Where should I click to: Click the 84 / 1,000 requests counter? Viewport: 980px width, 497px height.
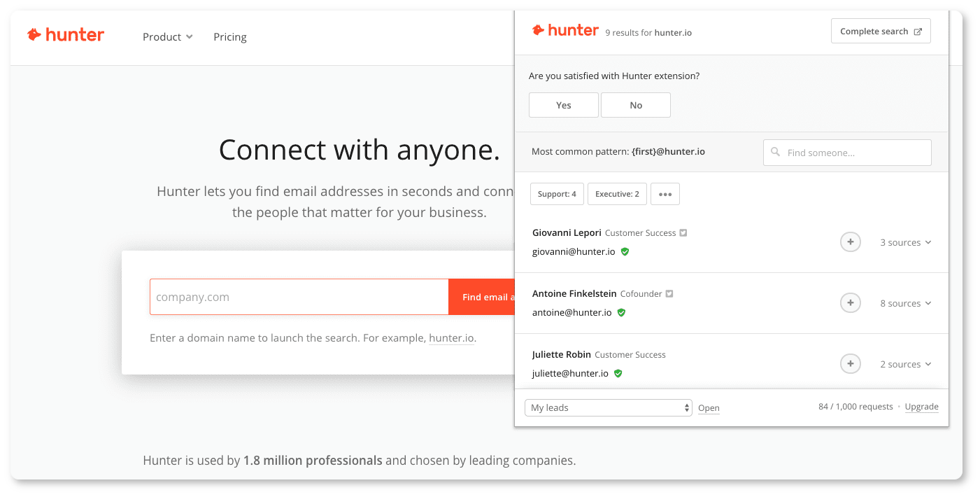click(x=855, y=407)
